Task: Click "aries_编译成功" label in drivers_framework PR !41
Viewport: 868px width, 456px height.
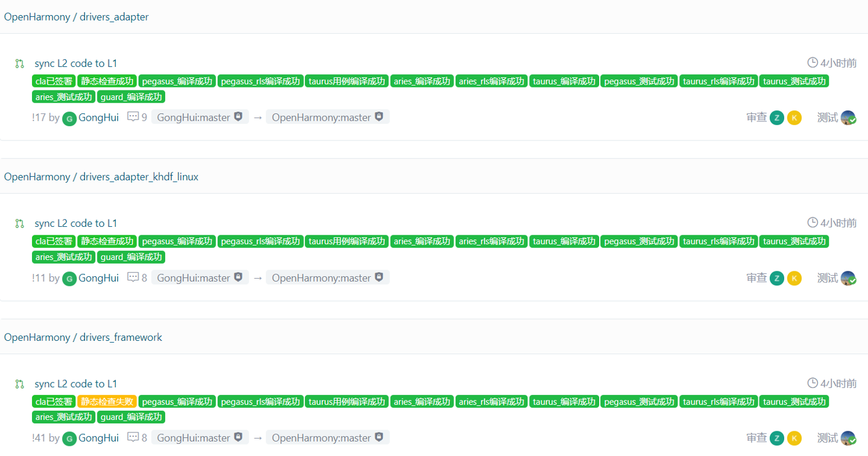Action: pos(422,402)
